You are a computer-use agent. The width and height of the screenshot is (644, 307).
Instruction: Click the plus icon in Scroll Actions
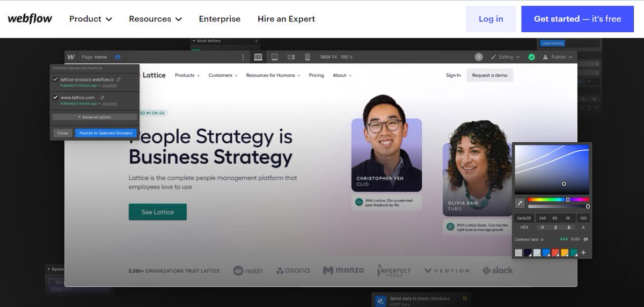pyautogui.click(x=256, y=41)
